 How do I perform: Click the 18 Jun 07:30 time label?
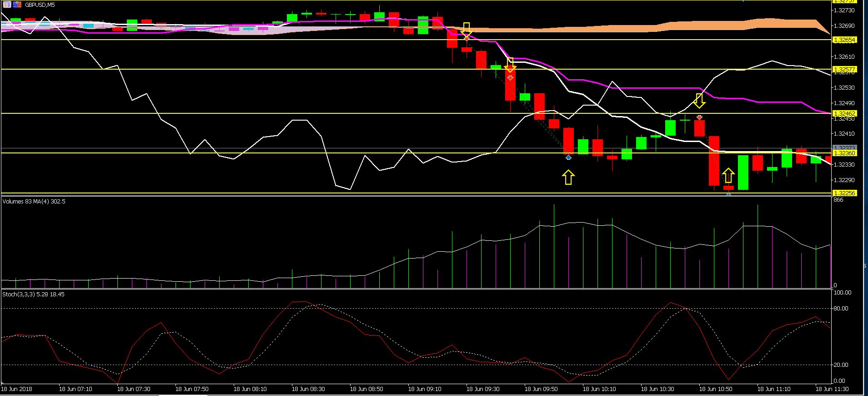click(x=134, y=389)
